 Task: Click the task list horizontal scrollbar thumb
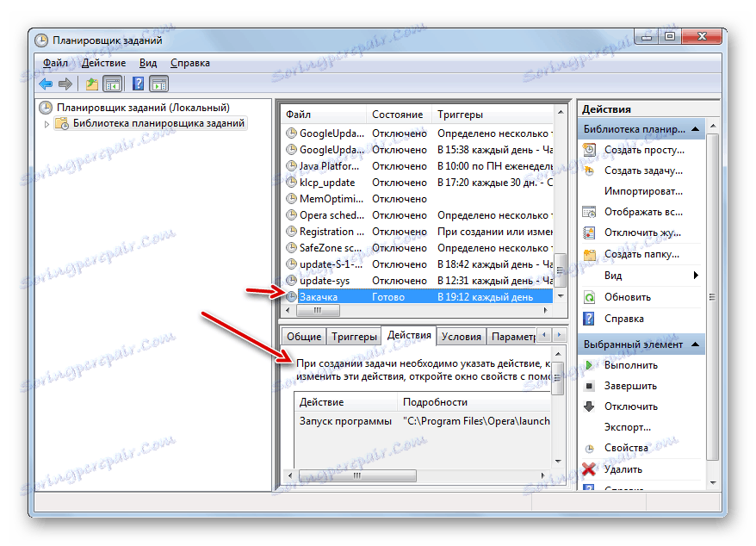tap(319, 310)
